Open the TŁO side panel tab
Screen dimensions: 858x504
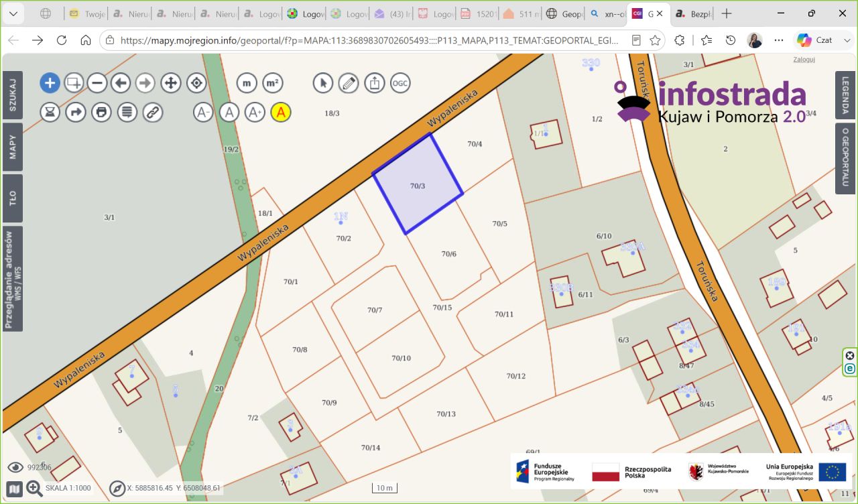pyautogui.click(x=13, y=198)
